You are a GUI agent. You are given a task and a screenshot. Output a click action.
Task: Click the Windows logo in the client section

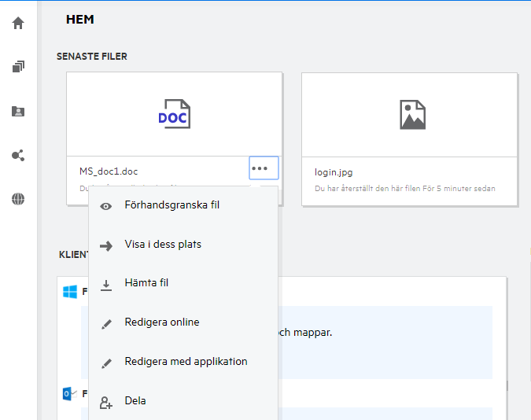coord(70,292)
